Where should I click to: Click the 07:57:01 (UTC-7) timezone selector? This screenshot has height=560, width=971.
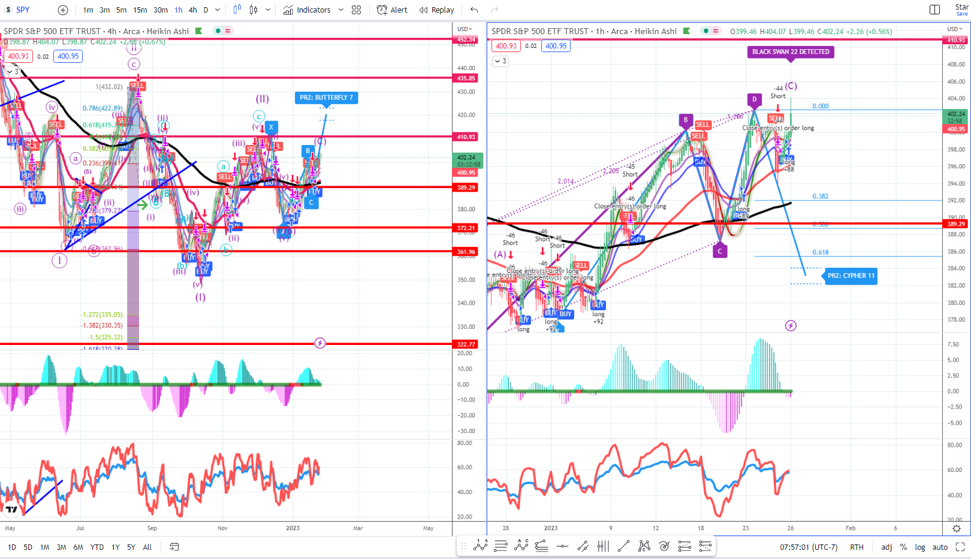pos(809,547)
